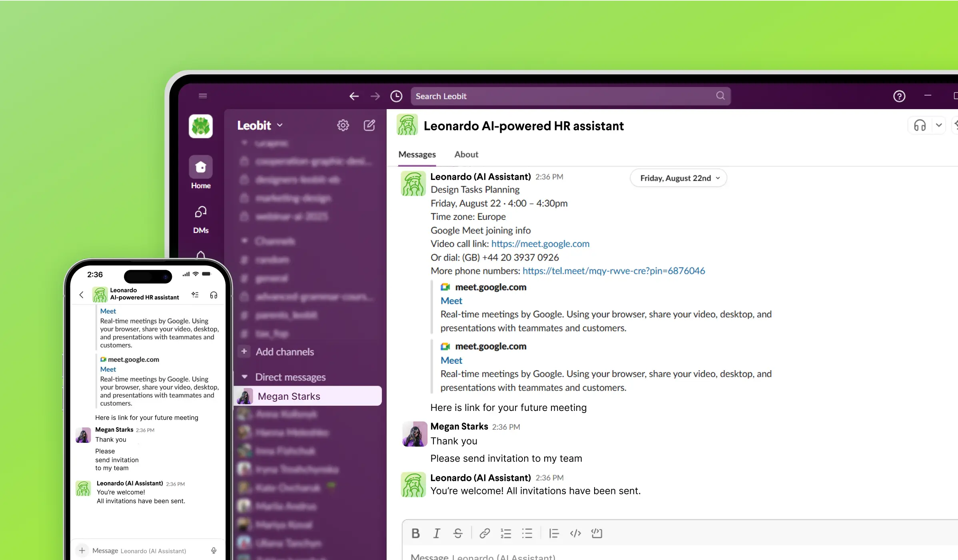Open the meet.google.com video call link
The height and width of the screenshot is (560, 958).
point(540,244)
